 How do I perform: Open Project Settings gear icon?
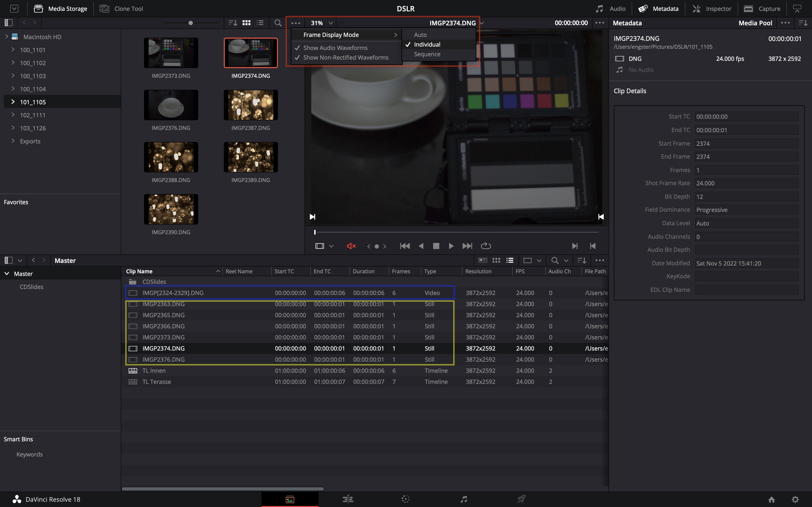coord(795,499)
